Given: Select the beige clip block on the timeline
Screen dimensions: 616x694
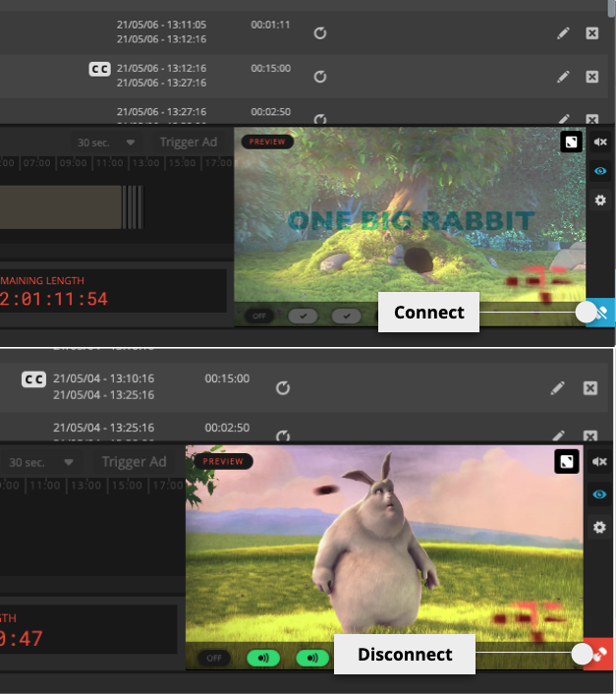Looking at the screenshot, I should click(x=61, y=207).
